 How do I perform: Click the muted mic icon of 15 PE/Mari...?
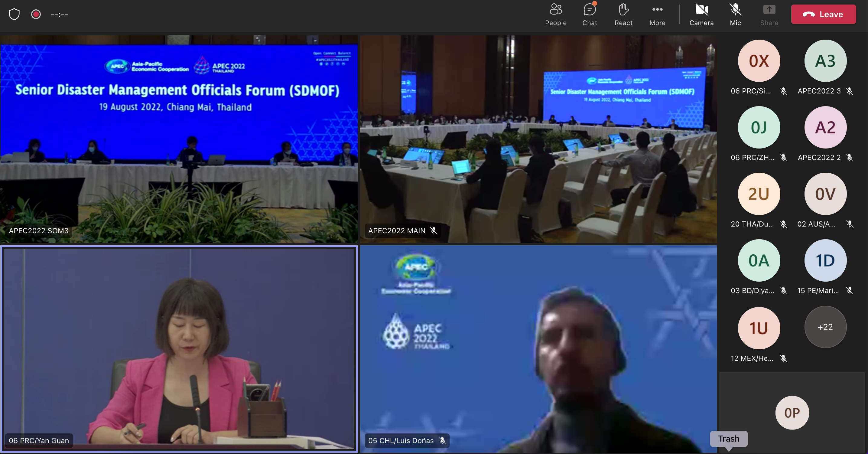(x=850, y=291)
